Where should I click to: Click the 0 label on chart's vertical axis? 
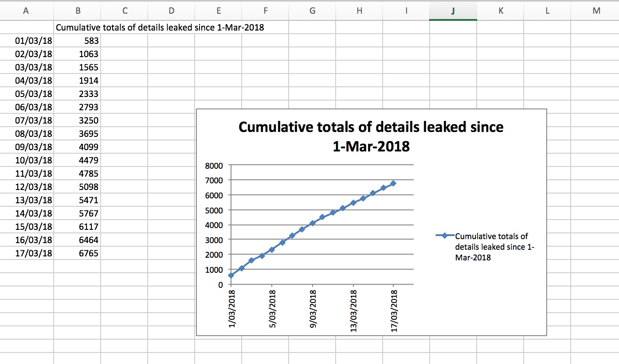coord(219,285)
